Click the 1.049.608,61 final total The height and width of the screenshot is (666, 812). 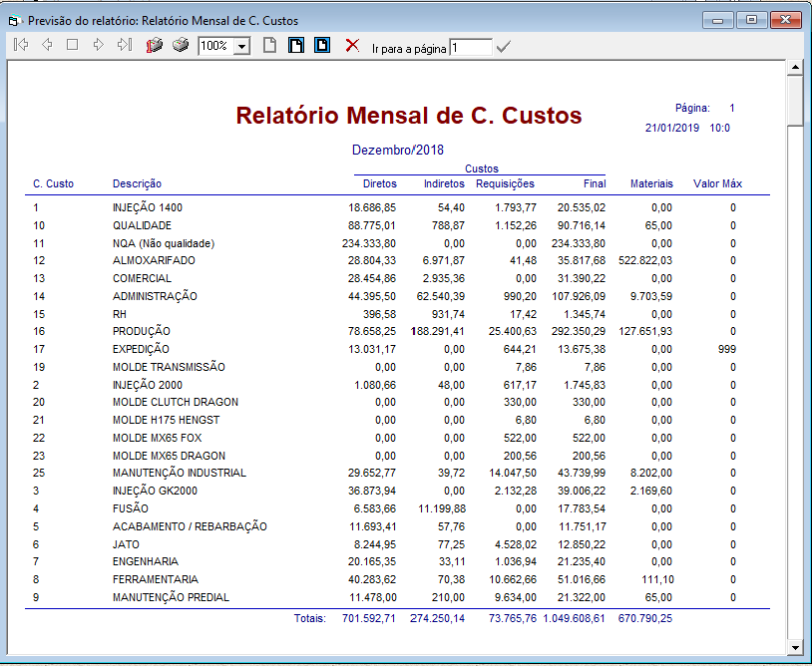click(574, 618)
